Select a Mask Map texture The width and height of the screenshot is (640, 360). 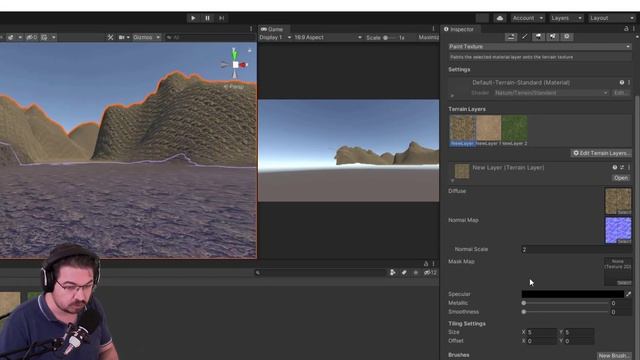(x=618, y=271)
